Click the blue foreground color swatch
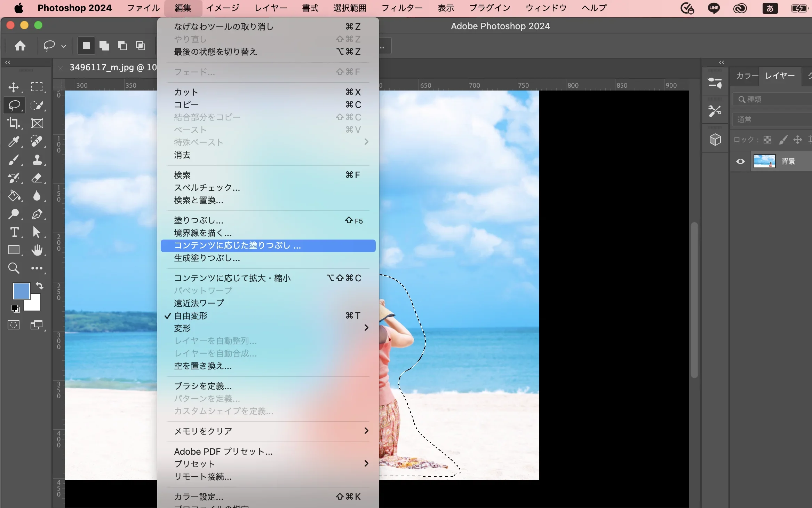This screenshot has height=508, width=812. [21, 290]
